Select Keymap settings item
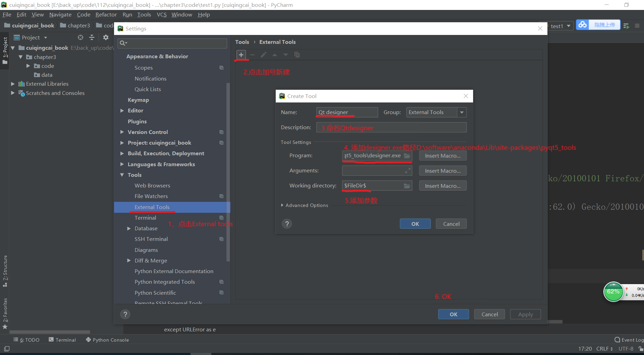Viewport: 644px width, 355px height. (x=138, y=100)
